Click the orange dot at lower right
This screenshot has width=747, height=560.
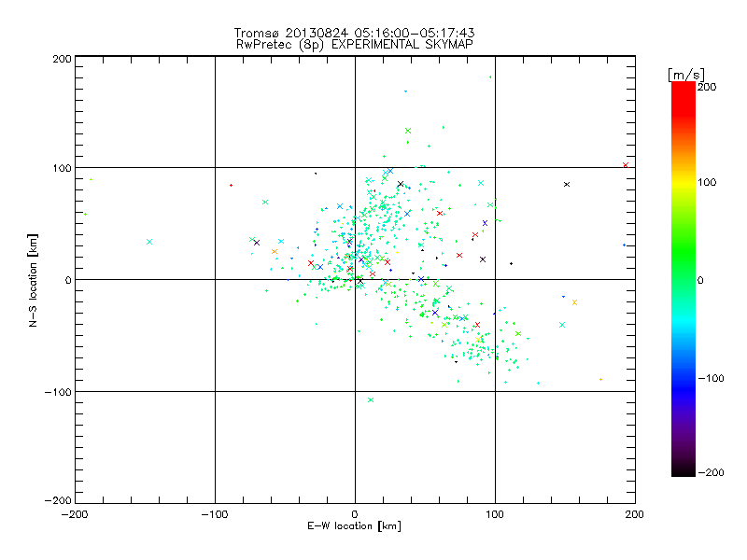(600, 380)
